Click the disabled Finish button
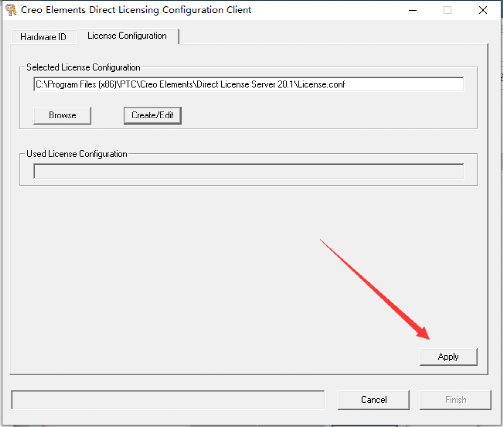Viewport: 503px width, 427px height. click(x=456, y=400)
